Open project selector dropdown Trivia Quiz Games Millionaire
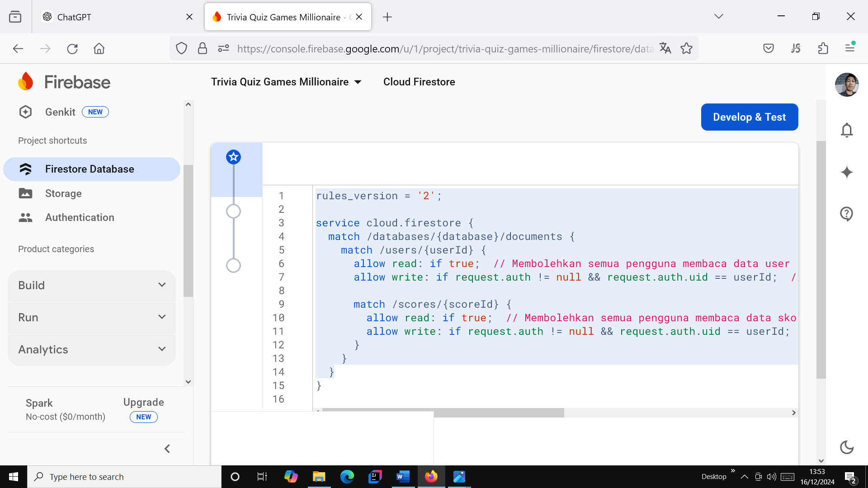The width and height of the screenshot is (868, 488). [286, 82]
